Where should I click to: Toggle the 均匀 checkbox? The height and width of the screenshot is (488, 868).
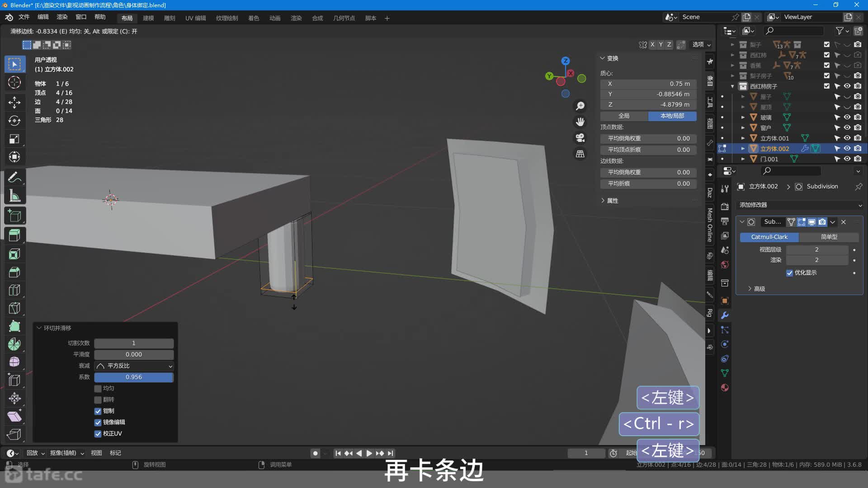coord(98,389)
